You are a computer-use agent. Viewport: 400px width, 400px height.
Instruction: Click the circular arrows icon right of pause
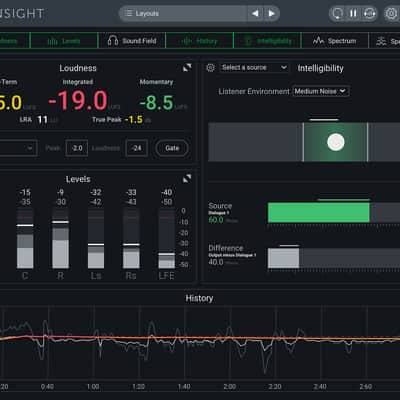(369, 14)
